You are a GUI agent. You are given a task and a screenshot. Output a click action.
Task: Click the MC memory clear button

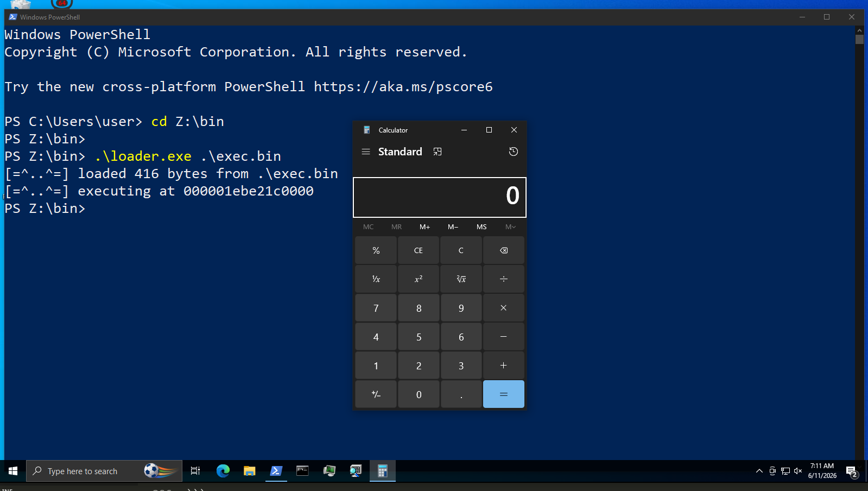point(369,227)
